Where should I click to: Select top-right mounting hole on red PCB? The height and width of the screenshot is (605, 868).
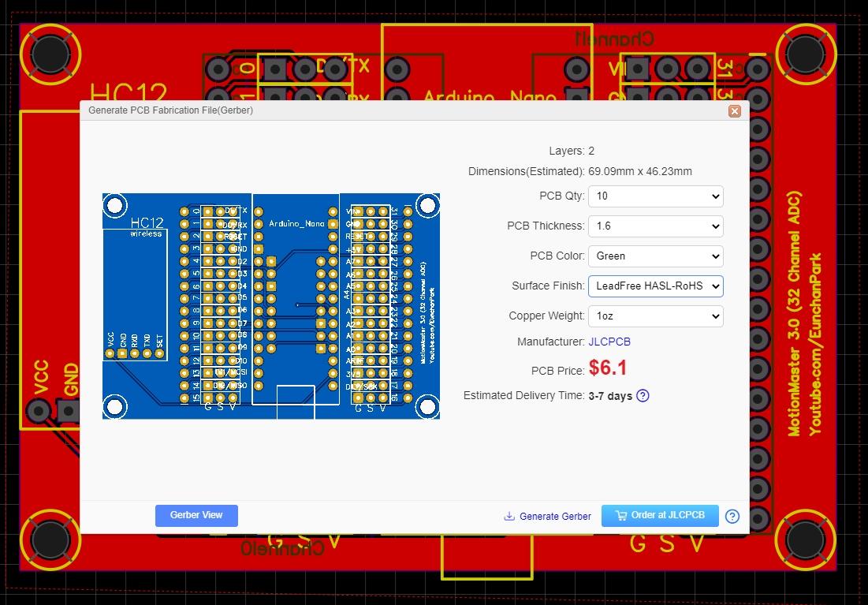click(806, 54)
